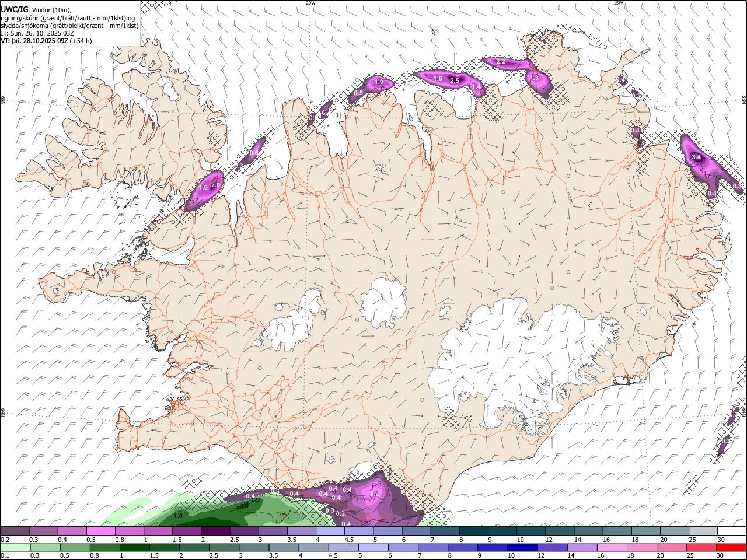Click the 1.4 precipitation value on the north coast
Image resolution: width=747 pixels, height=560 pixels.
pos(476,87)
